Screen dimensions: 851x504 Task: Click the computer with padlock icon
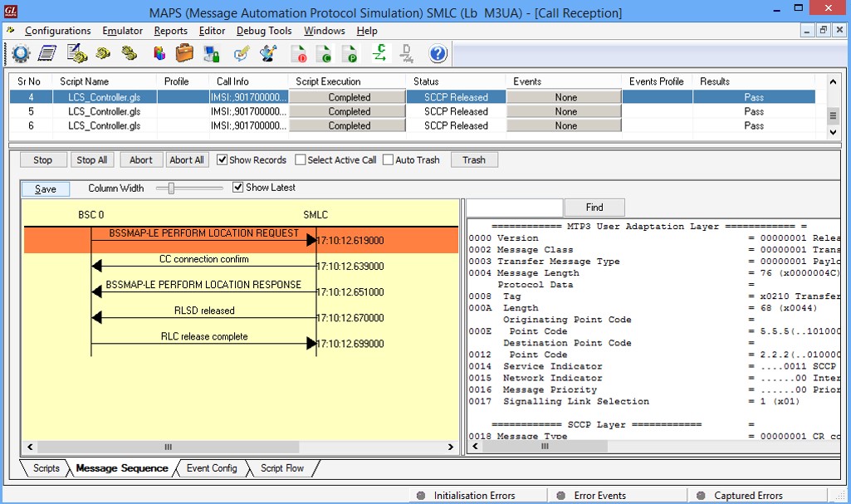pos(211,54)
